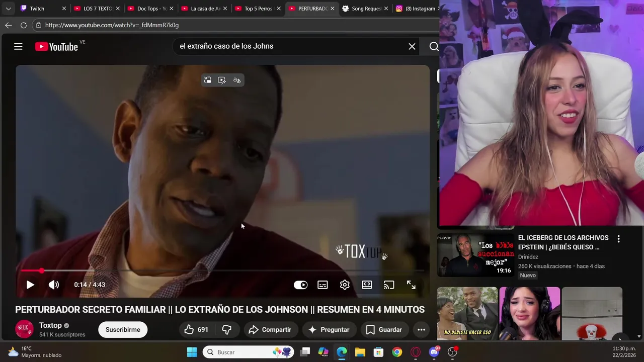The height and width of the screenshot is (362, 644).
Task: Switch to the Doc Tops tab
Action: click(150, 9)
